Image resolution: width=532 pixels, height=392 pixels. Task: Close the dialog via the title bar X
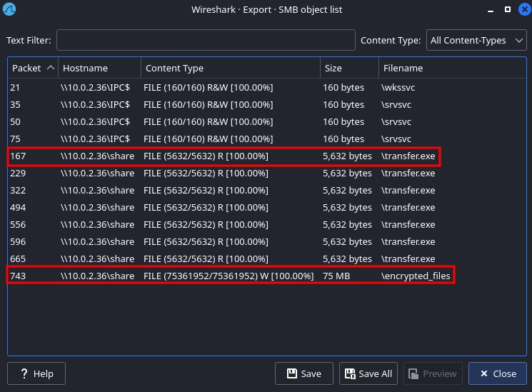click(x=522, y=10)
